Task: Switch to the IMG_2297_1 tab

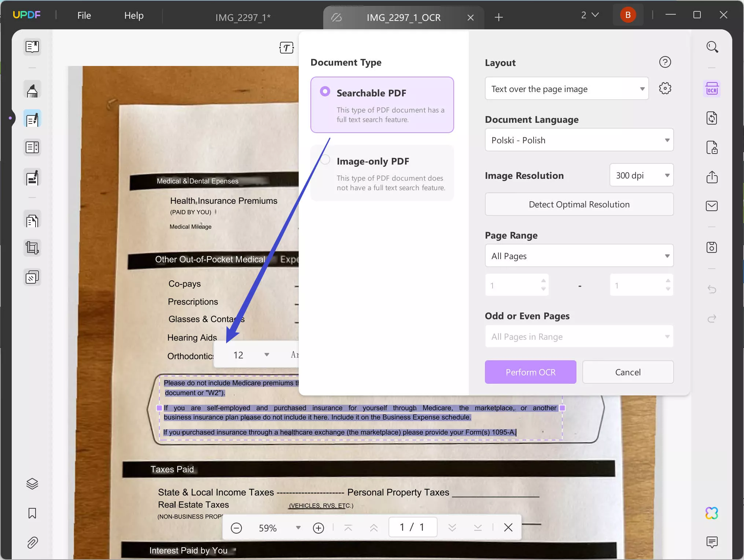Action: pyautogui.click(x=242, y=17)
